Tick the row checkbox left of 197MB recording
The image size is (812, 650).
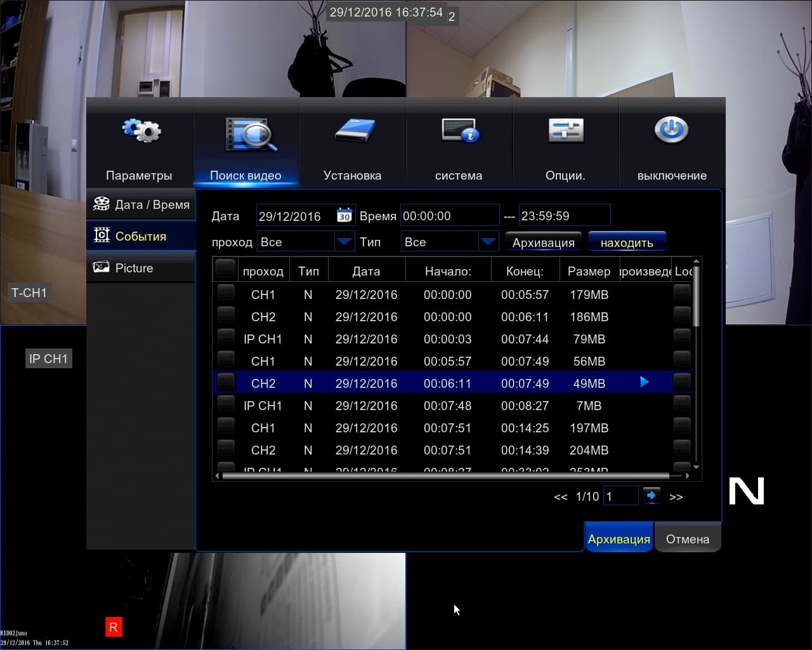click(x=226, y=426)
